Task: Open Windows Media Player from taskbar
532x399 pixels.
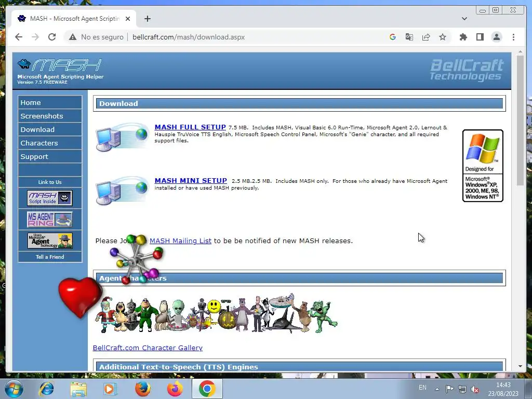Action: [110, 389]
